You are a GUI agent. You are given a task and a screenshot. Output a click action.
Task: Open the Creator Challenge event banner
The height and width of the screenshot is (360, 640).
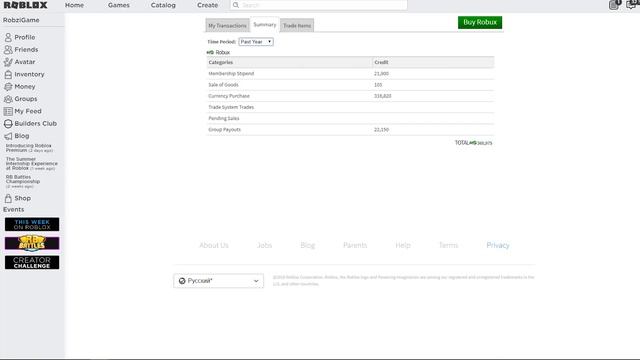tap(32, 262)
